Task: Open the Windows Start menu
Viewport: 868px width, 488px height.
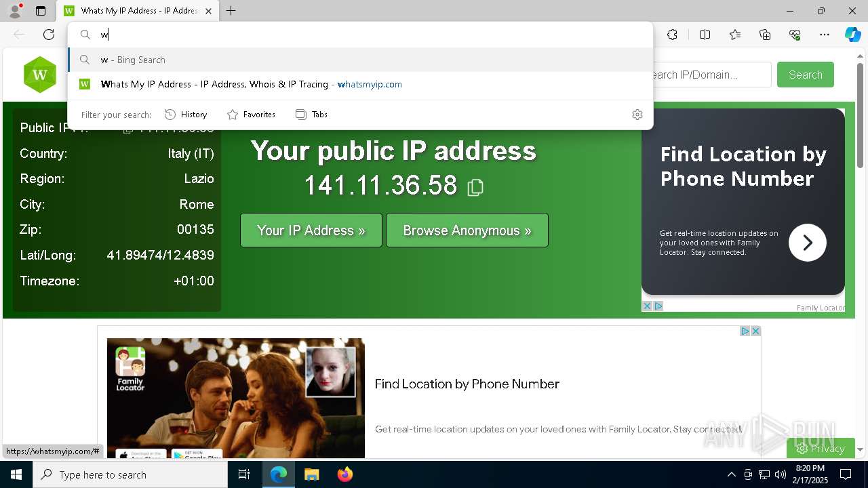Action: pos(16,474)
